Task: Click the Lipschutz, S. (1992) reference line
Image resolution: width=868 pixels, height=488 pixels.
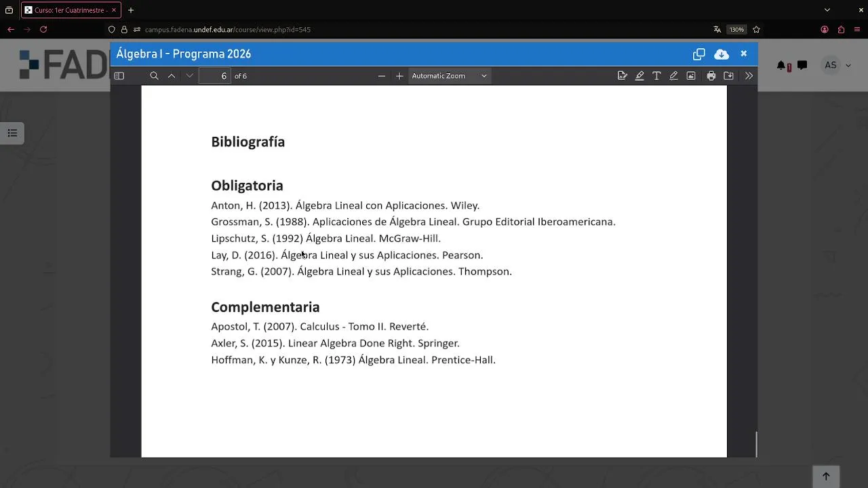Action: tap(325, 239)
